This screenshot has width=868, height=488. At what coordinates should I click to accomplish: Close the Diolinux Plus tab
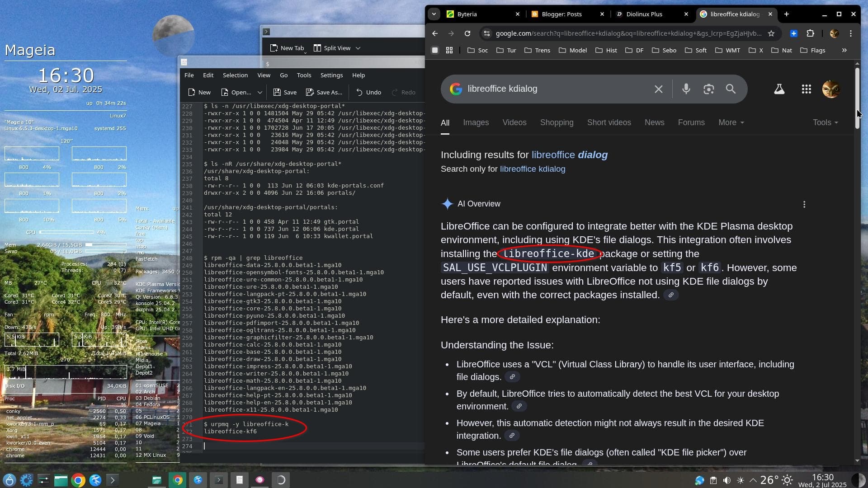pos(686,14)
